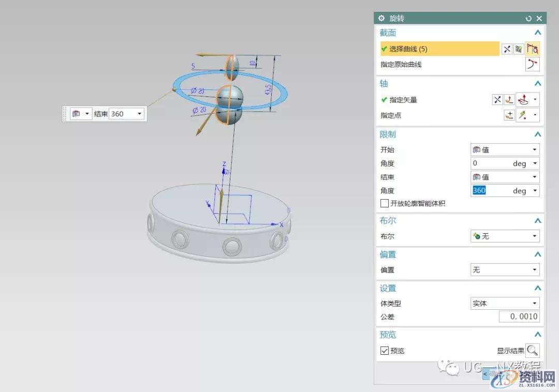Open the vector dialog icon in 轴

[x=509, y=100]
